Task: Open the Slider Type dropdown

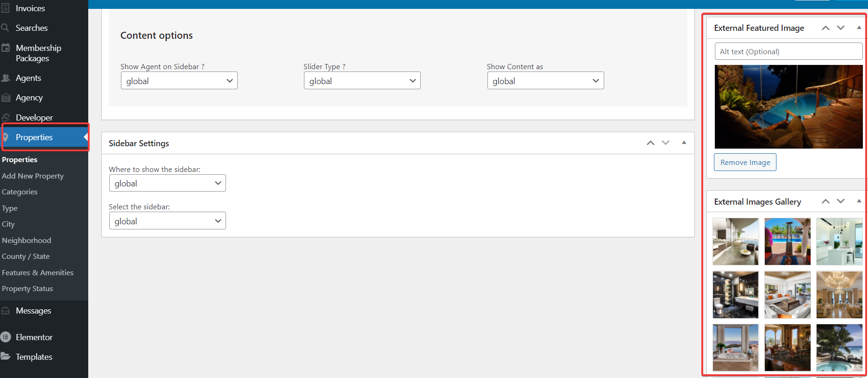Action: pos(362,80)
